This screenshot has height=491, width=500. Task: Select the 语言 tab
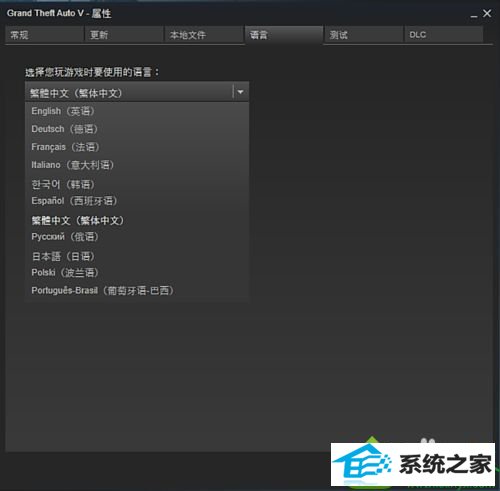[x=284, y=35]
